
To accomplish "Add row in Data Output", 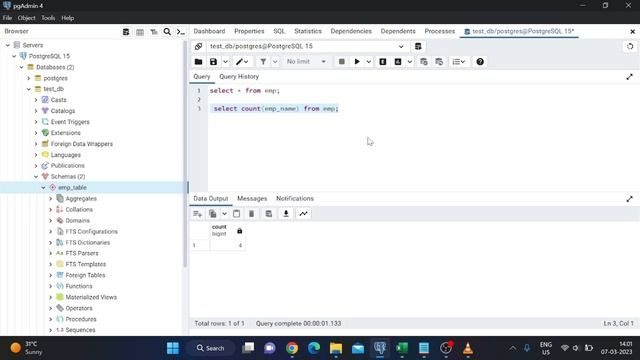I will (x=198, y=213).
